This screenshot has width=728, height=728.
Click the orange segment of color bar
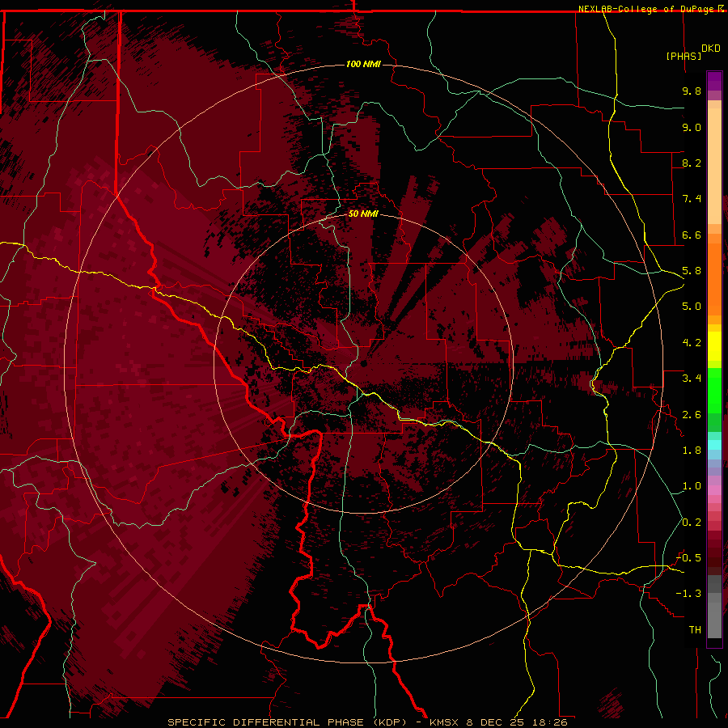point(714,280)
